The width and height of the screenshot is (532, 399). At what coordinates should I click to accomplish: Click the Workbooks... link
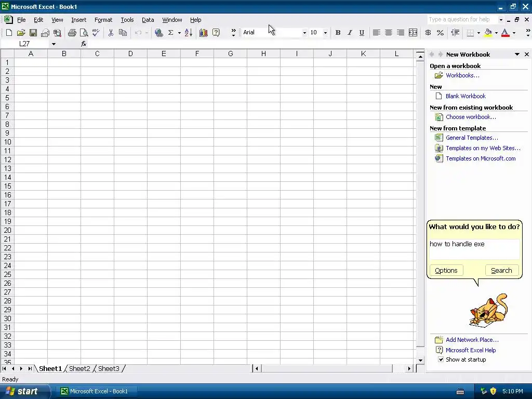pos(462,75)
